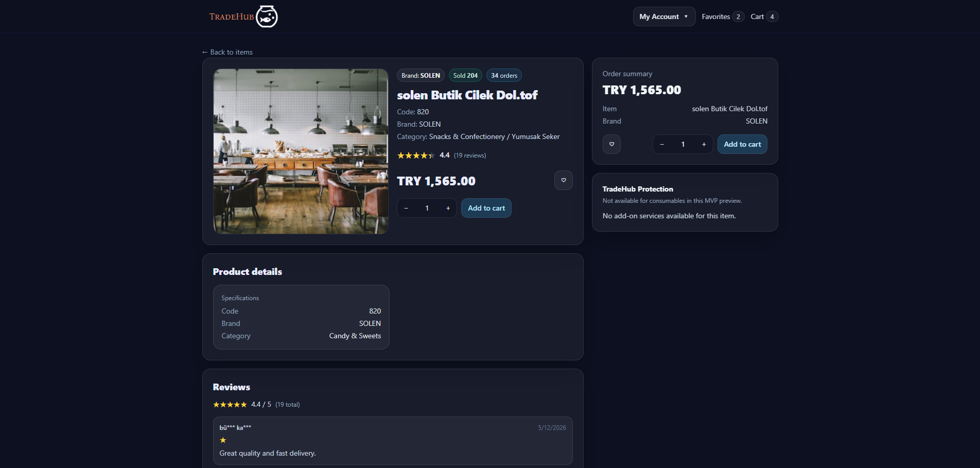Increase quantity with plus in Order summary

[704, 144]
